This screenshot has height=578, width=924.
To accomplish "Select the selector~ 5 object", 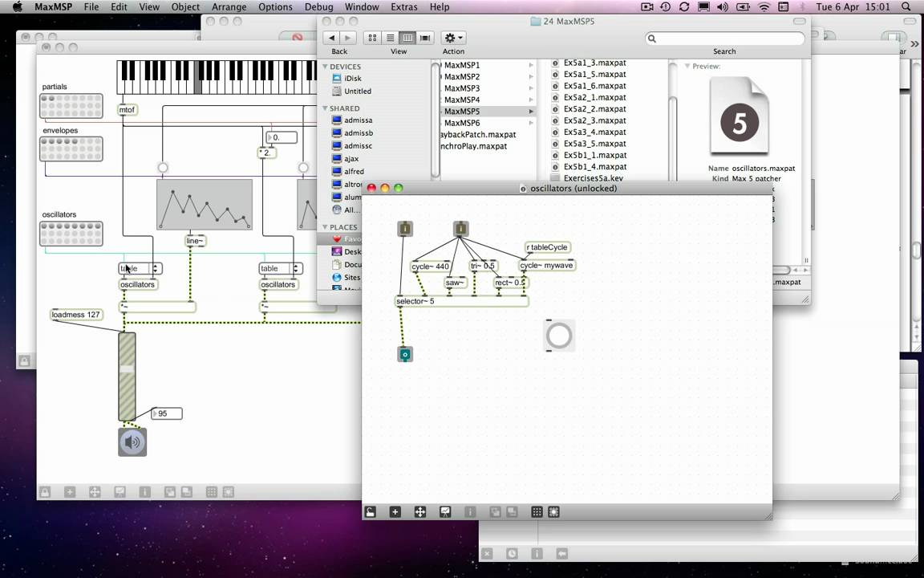I will pos(461,301).
